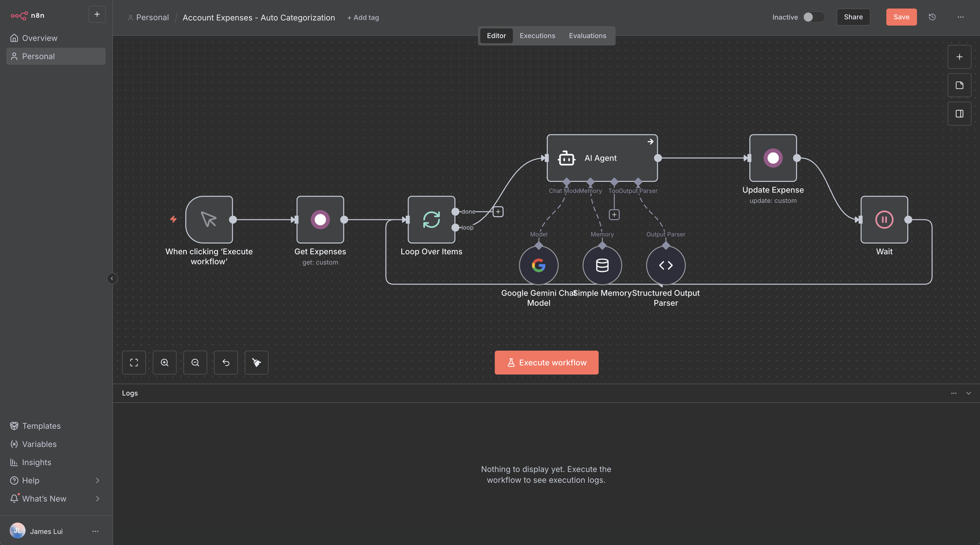Click Add tag next to workflow name
980x545 pixels.
363,17
